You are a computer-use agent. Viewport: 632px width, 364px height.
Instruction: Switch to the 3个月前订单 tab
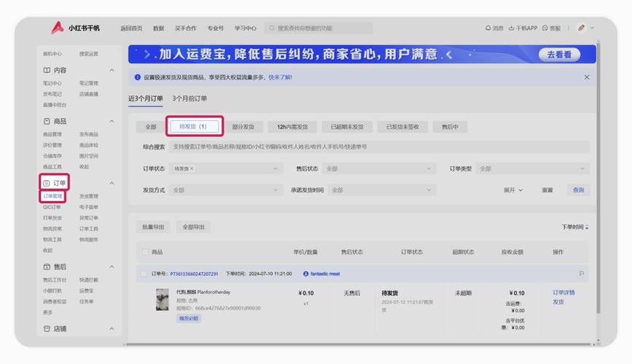(190, 99)
